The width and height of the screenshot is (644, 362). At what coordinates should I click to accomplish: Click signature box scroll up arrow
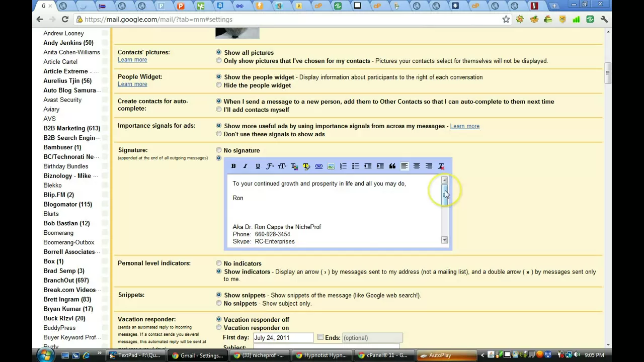[x=444, y=180]
